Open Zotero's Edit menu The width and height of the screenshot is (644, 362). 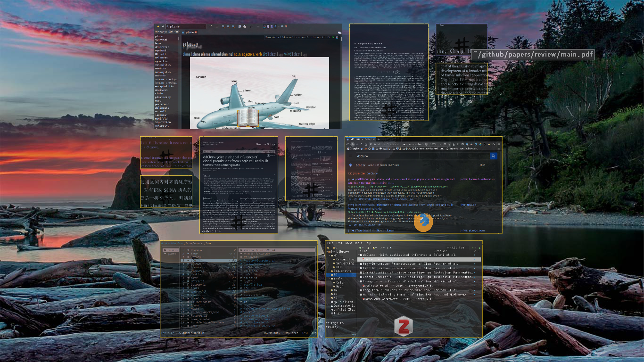click(339, 243)
